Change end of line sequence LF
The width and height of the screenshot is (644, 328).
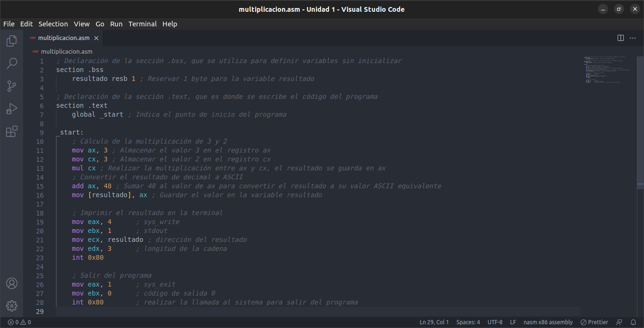coord(513,322)
